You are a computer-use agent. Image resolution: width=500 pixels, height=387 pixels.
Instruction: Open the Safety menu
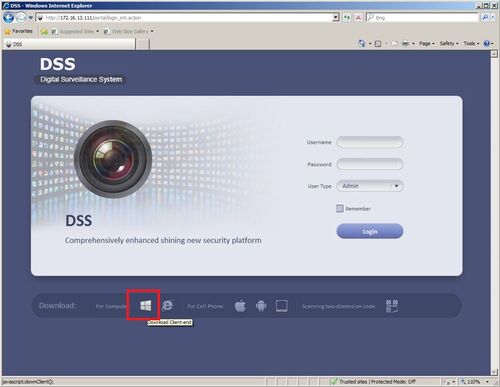tap(449, 44)
